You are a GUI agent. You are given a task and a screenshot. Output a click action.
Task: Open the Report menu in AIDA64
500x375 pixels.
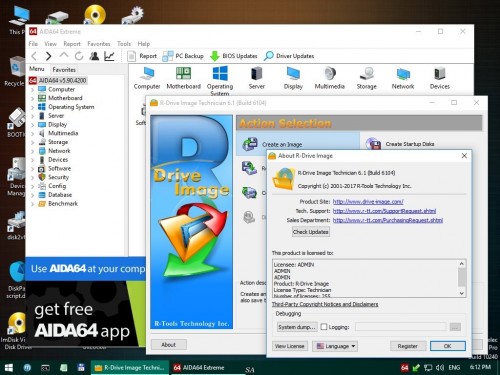click(72, 44)
